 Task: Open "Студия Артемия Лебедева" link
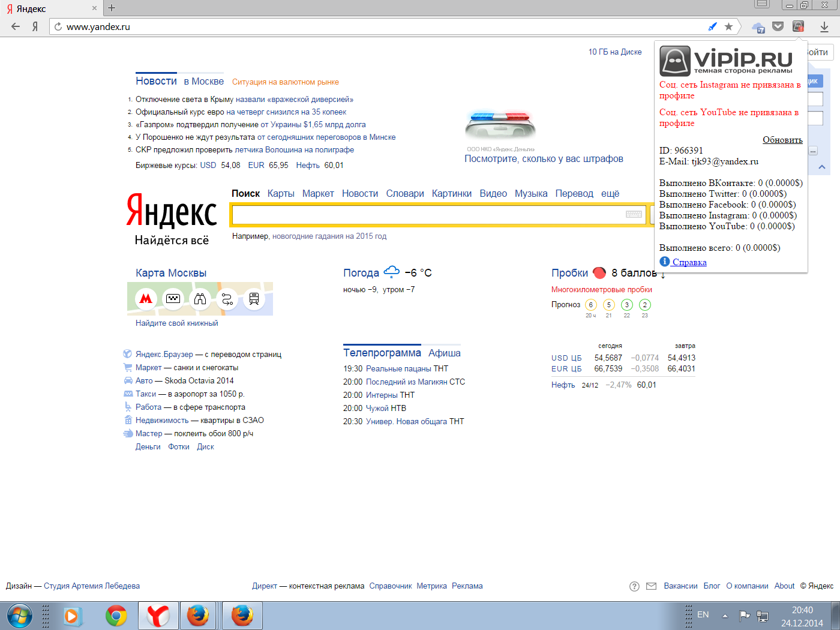coord(92,586)
